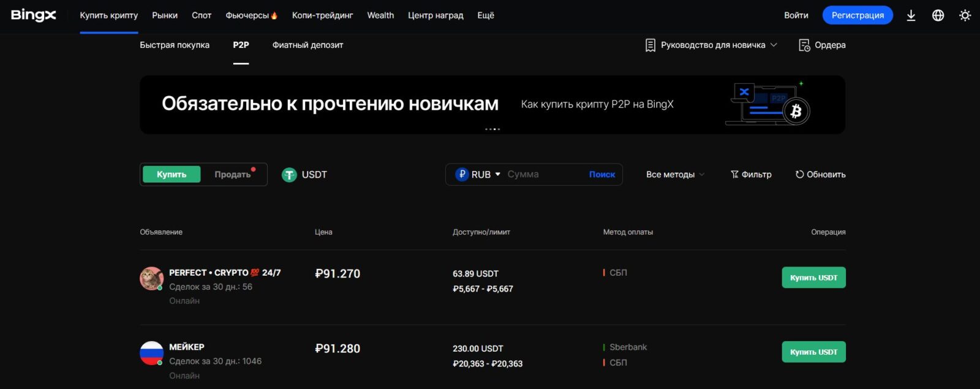Switch to the green Buy toggle
The width and height of the screenshot is (980, 389).
pyautogui.click(x=171, y=175)
